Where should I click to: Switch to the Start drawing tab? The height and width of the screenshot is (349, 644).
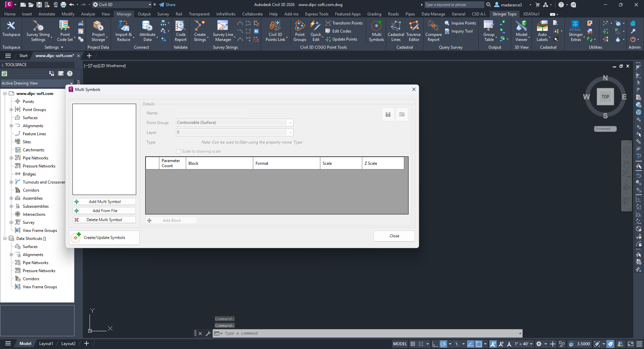coord(23,56)
